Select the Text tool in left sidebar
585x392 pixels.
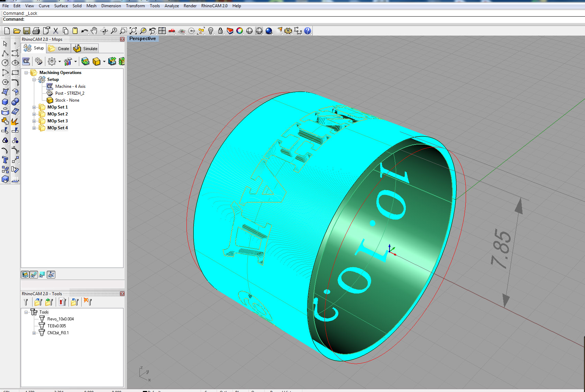pyautogui.click(x=5, y=160)
